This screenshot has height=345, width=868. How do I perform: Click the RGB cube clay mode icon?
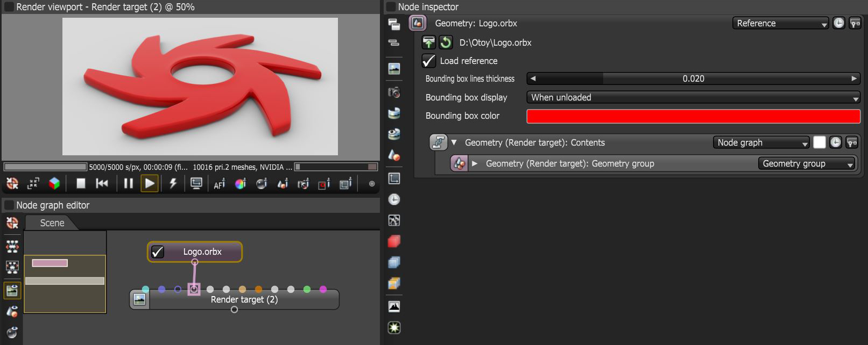point(54,184)
